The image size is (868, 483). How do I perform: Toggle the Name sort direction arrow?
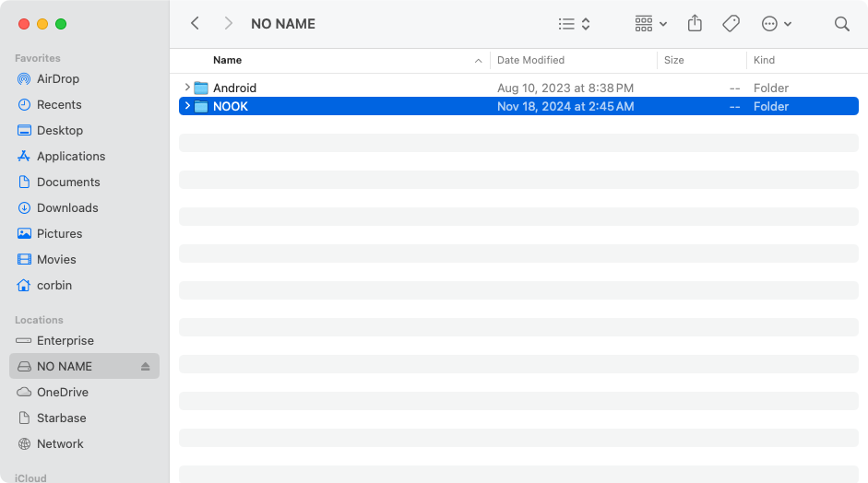coord(479,60)
